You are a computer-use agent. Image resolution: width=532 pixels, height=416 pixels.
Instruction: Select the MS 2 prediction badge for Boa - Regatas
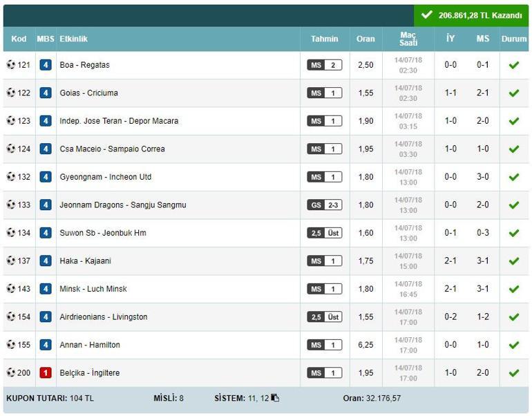(x=324, y=65)
